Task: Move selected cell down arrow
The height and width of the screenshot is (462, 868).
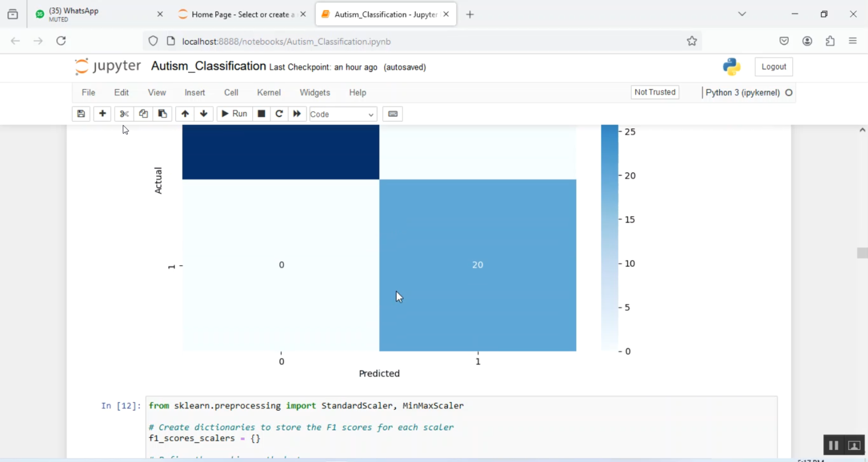Action: coord(204,114)
